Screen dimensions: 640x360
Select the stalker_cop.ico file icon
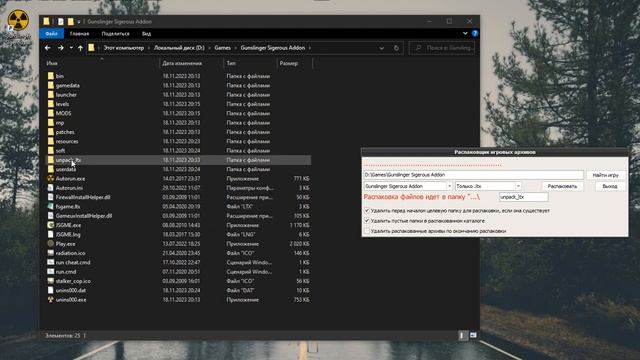point(51,281)
